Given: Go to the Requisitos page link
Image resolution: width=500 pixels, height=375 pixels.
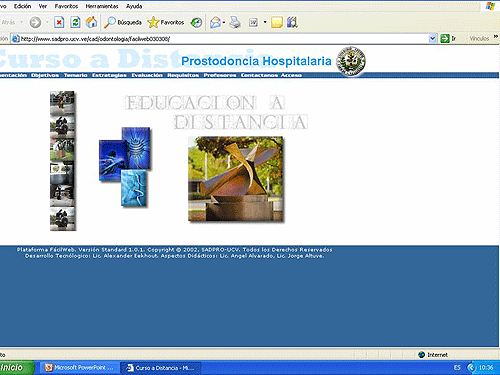Looking at the screenshot, I should (x=183, y=75).
